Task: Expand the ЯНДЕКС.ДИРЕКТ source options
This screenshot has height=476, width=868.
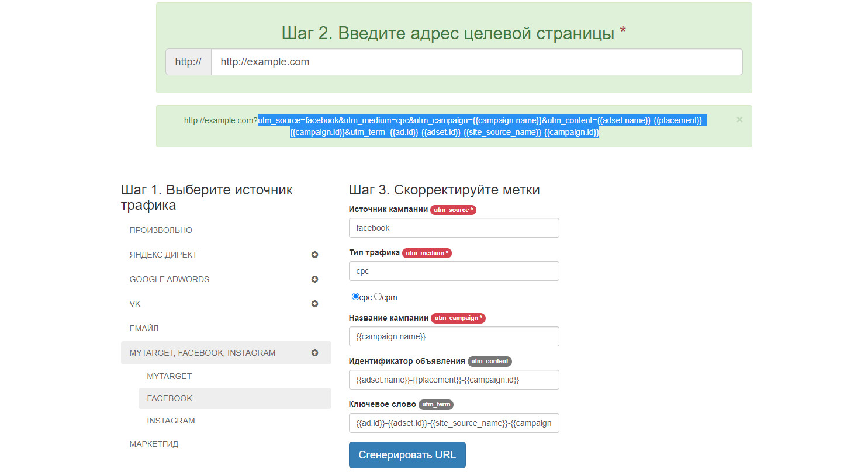Action: click(x=314, y=255)
